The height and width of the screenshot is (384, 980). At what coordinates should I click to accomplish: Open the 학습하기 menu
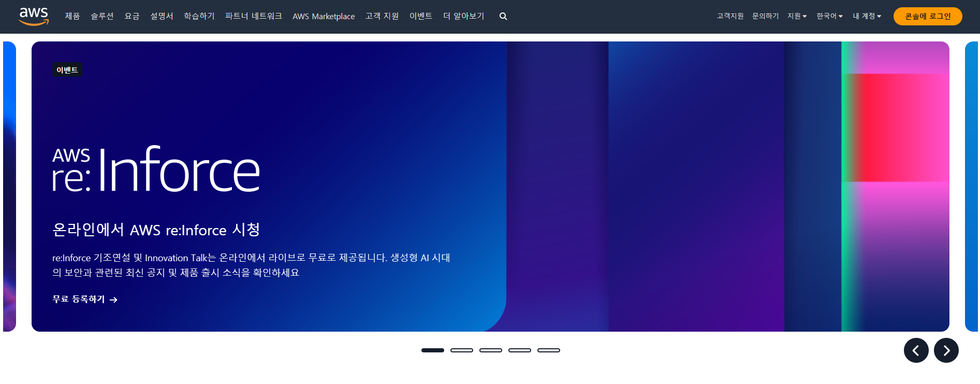point(199,17)
